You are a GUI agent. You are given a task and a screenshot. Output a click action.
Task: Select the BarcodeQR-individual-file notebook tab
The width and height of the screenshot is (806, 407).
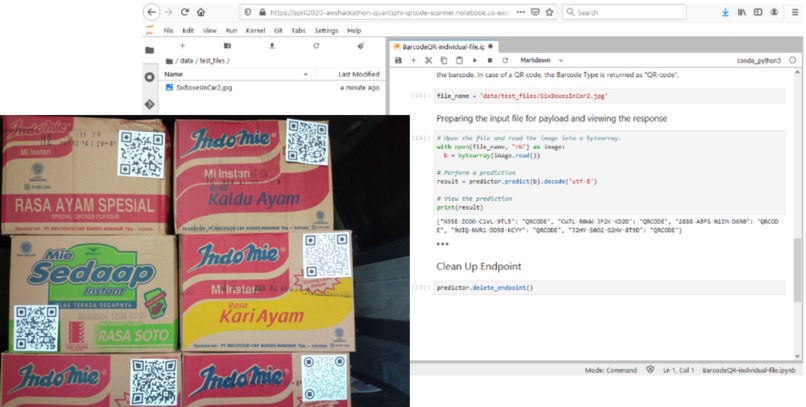(444, 46)
